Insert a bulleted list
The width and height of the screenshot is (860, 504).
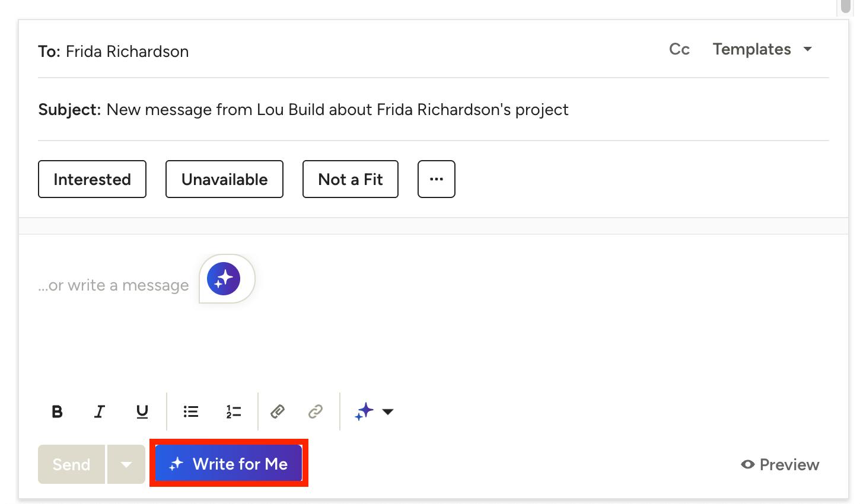point(191,412)
